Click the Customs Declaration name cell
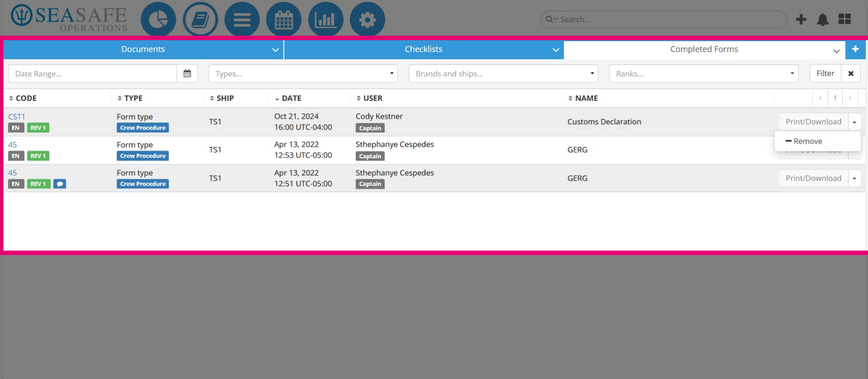This screenshot has height=379, width=868. coord(604,122)
